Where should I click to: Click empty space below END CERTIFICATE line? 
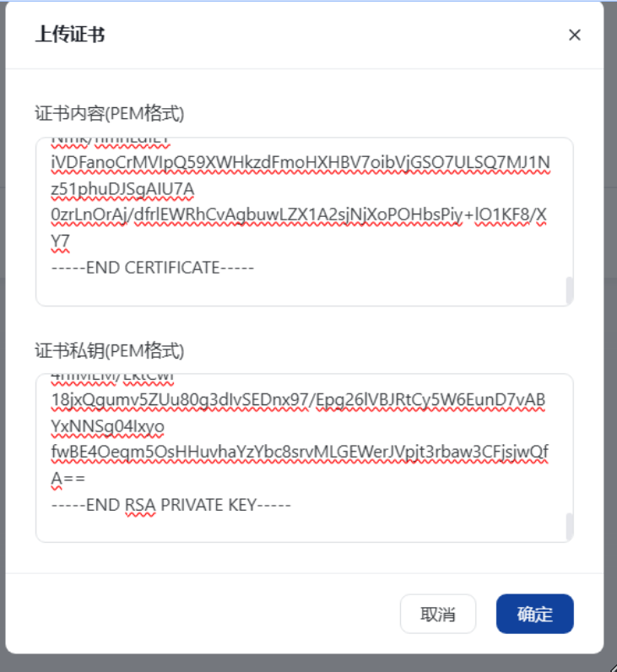tap(300, 291)
